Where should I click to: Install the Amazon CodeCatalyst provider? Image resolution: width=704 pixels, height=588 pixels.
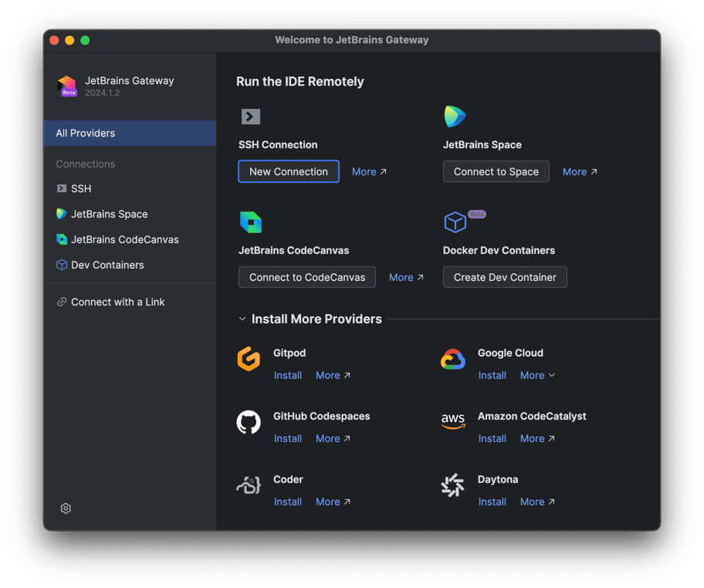pos(492,438)
